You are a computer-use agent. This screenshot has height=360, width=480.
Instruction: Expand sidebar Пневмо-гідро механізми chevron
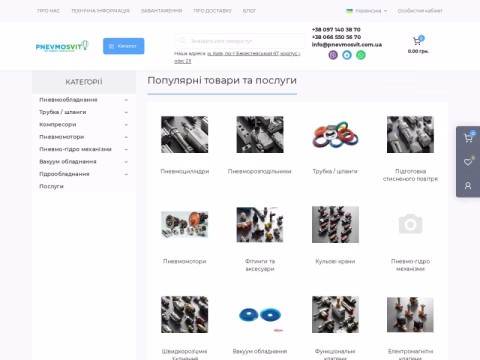(x=126, y=149)
